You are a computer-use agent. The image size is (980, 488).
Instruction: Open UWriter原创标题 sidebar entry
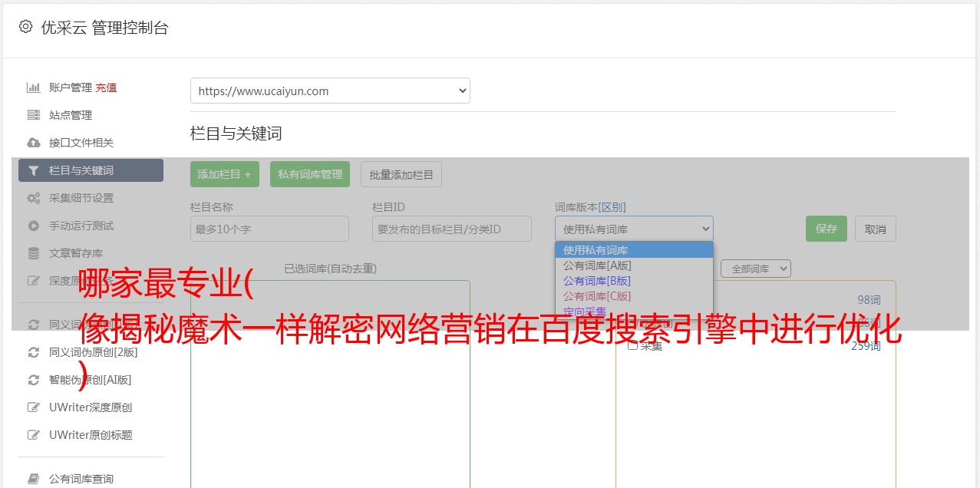[x=91, y=435]
